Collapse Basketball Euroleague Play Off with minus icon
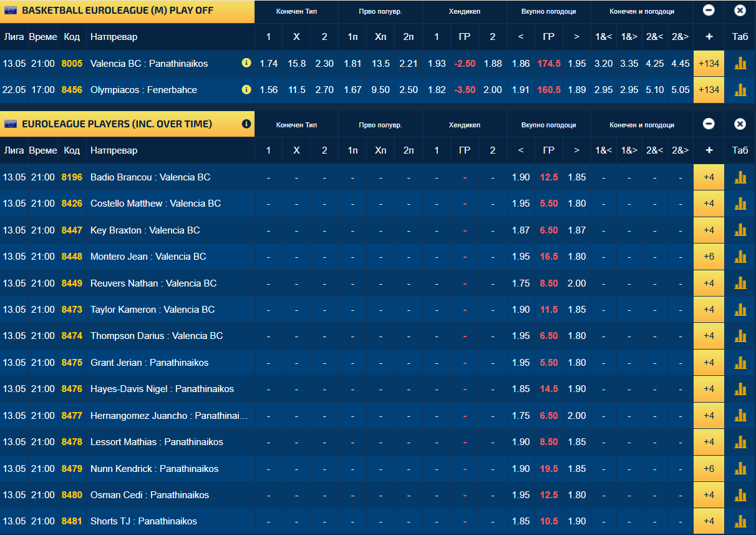This screenshot has width=756, height=535. click(x=709, y=11)
